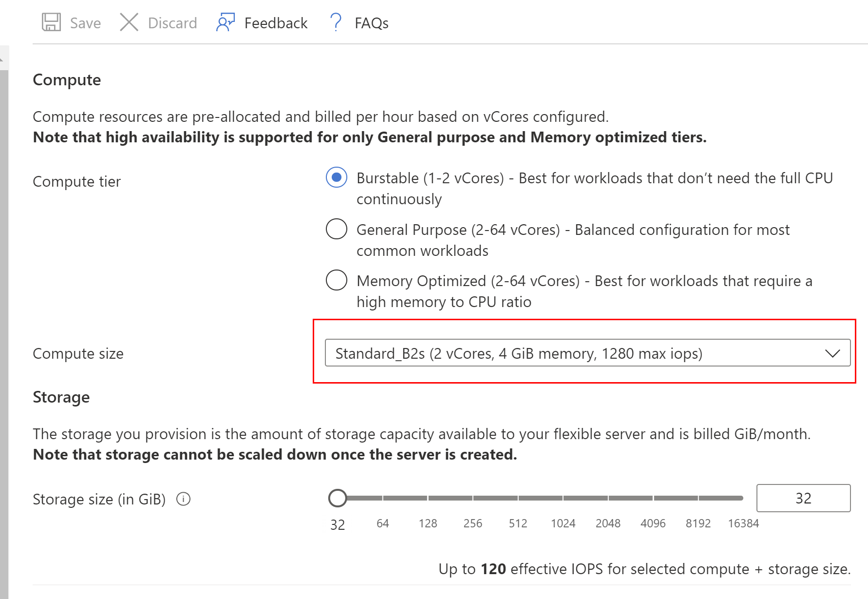Click the Save floppy disk icon
This screenshot has height=599, width=868.
tap(51, 22)
